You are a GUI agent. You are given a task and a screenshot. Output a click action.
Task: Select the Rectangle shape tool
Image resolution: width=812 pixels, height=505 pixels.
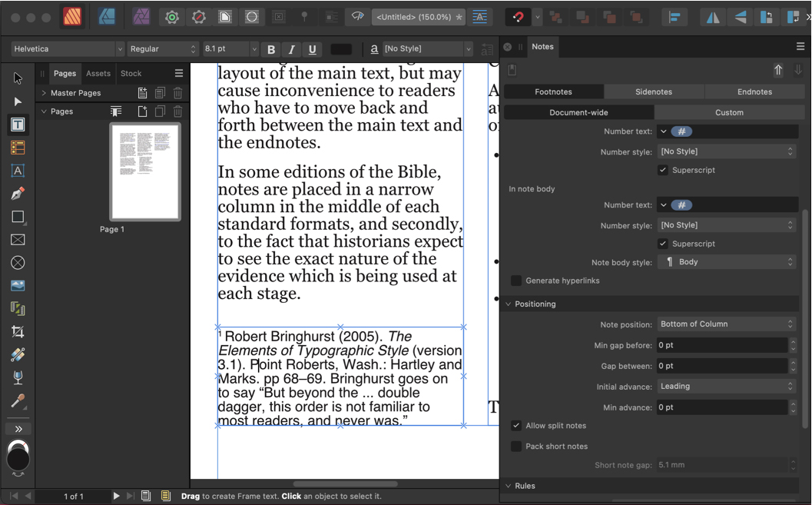[18, 217]
